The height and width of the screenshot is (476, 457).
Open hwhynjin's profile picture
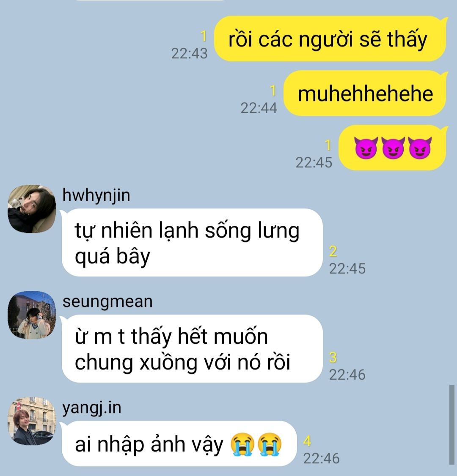pyautogui.click(x=32, y=209)
